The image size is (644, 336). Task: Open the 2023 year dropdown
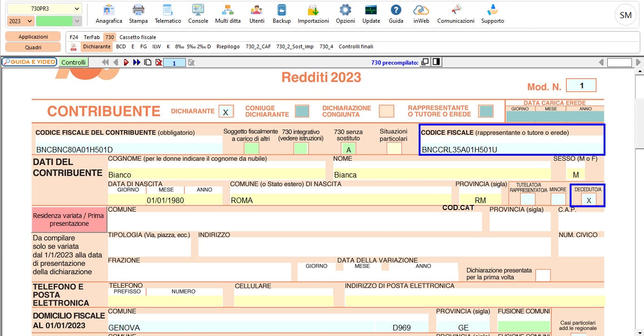tap(20, 21)
